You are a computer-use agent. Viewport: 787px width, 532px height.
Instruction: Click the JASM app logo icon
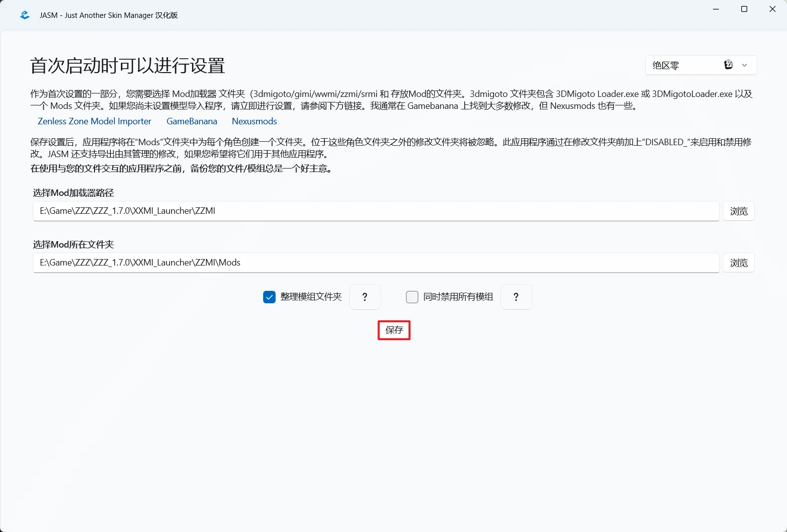[24, 15]
